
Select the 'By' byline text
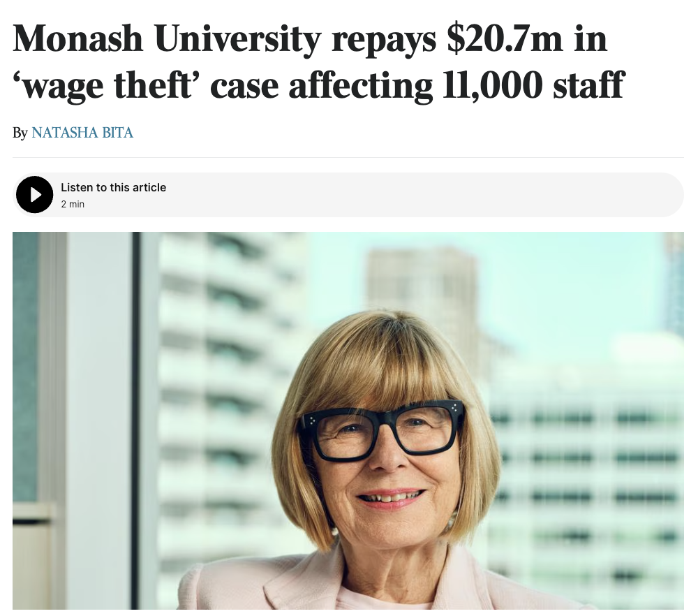coord(20,133)
